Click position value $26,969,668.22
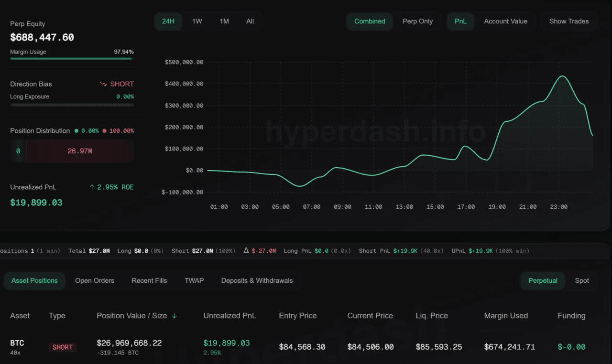Screen dimensions: 612x364 point(129,343)
